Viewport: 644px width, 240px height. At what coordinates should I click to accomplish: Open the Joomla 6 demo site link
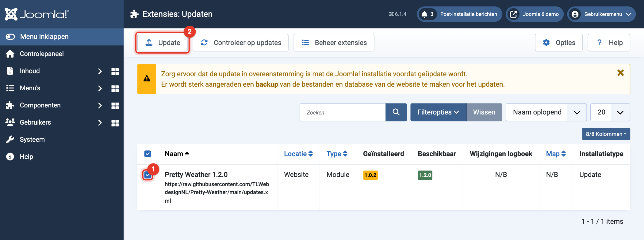coord(535,14)
